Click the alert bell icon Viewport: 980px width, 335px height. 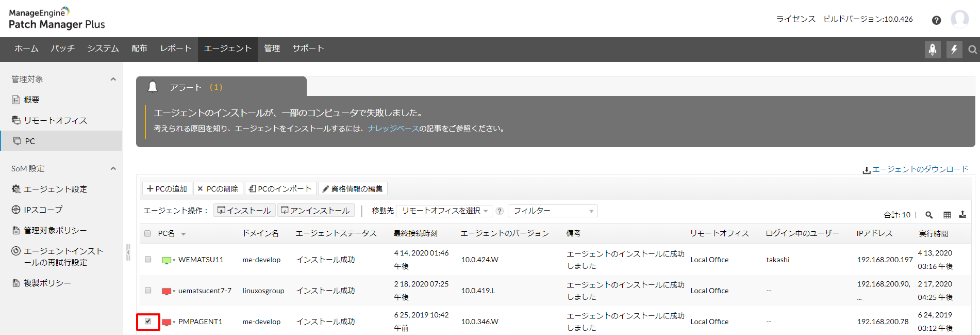click(153, 87)
